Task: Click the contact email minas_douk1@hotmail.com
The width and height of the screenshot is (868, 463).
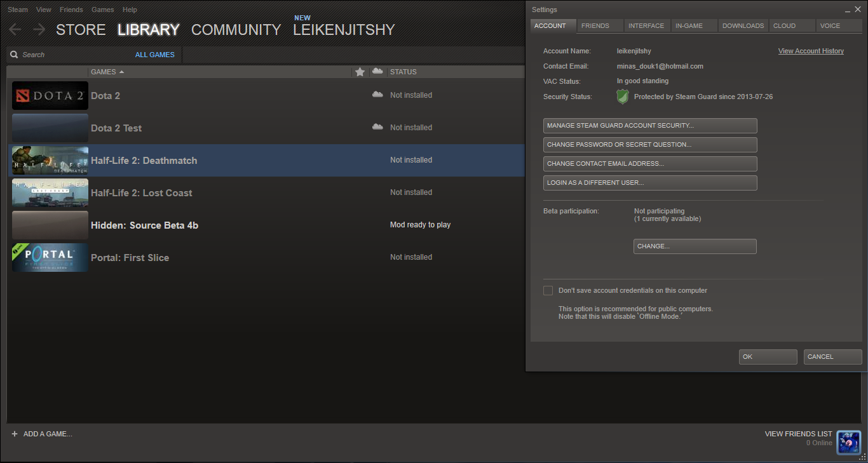Action: tap(660, 66)
